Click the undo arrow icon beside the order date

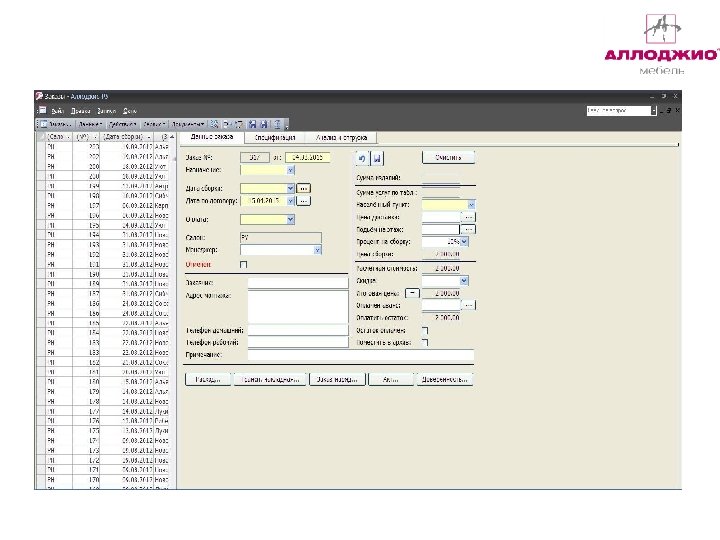[362, 158]
